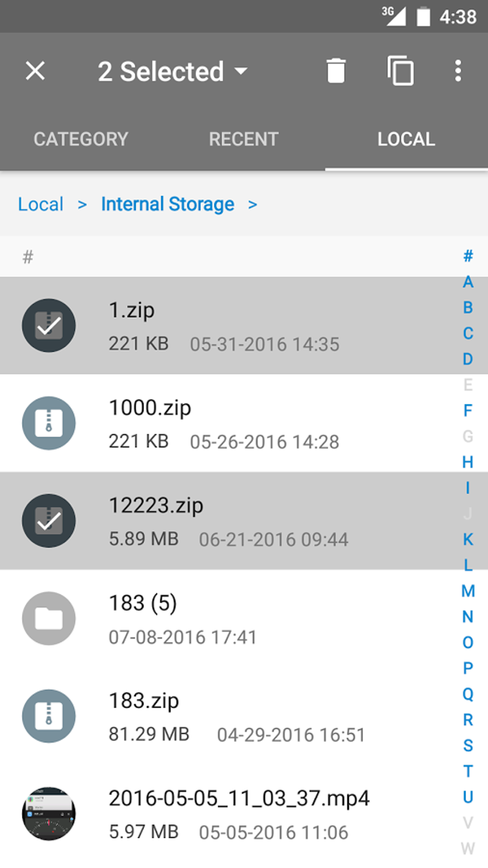This screenshot has height=868, width=488.
Task: Go to Local in breadcrumb
Action: click(x=41, y=204)
